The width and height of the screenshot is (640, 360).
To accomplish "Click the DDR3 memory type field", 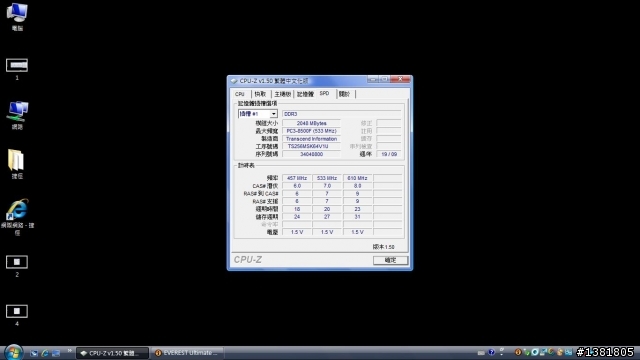I will 342,114.
